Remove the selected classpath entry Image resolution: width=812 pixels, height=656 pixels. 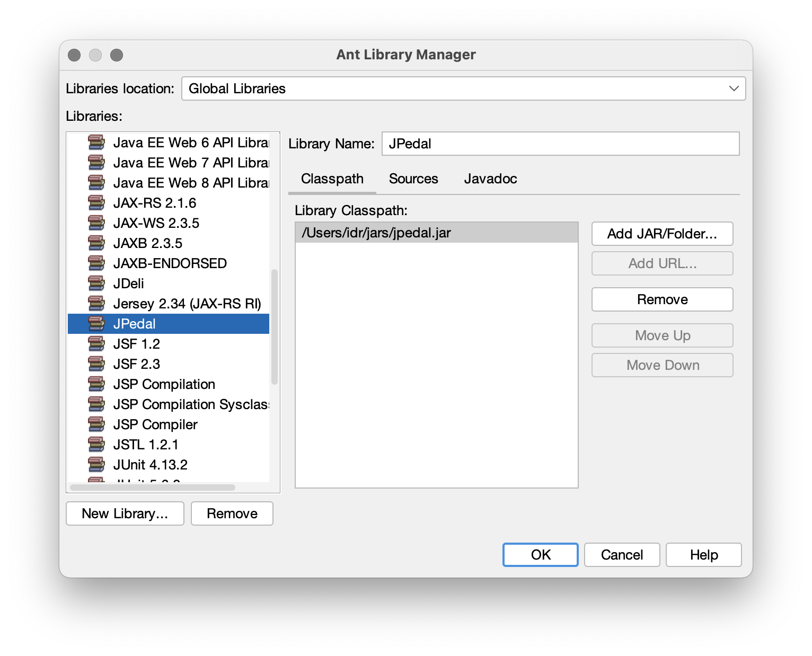tap(662, 299)
